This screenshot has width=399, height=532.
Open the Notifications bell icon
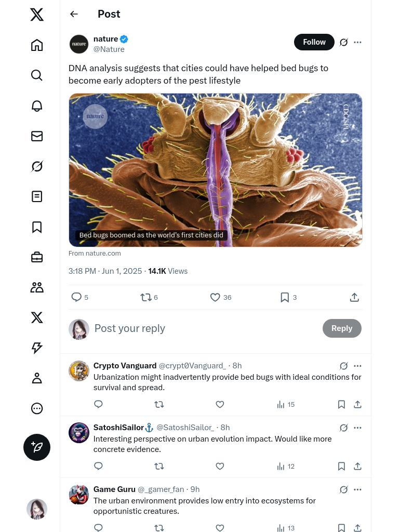pos(37,105)
